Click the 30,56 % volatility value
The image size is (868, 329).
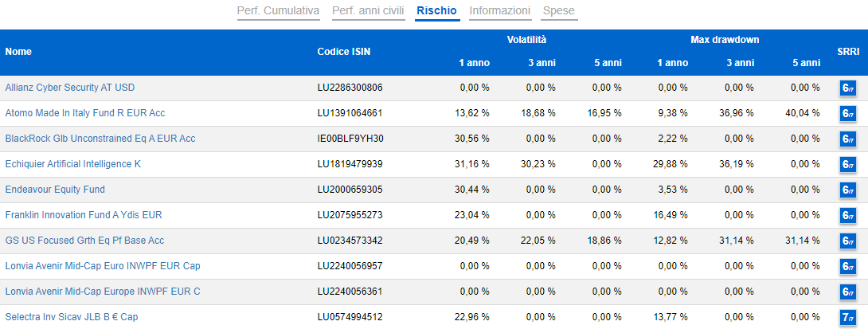[471, 139]
